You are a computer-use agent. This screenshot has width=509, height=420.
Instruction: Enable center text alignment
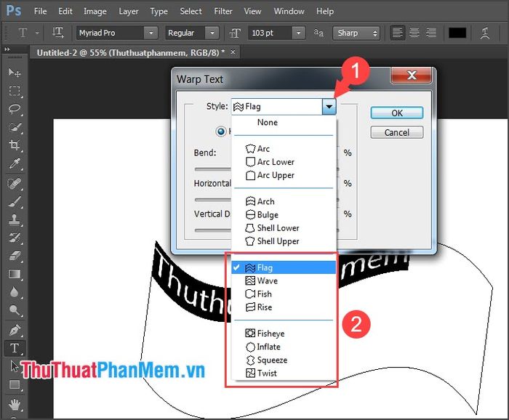pyautogui.click(x=414, y=33)
